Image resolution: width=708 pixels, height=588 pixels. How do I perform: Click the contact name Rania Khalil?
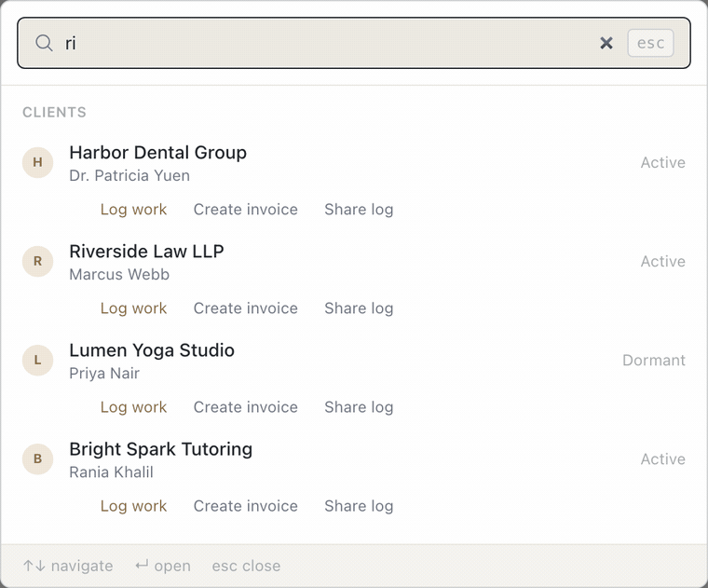coord(111,472)
